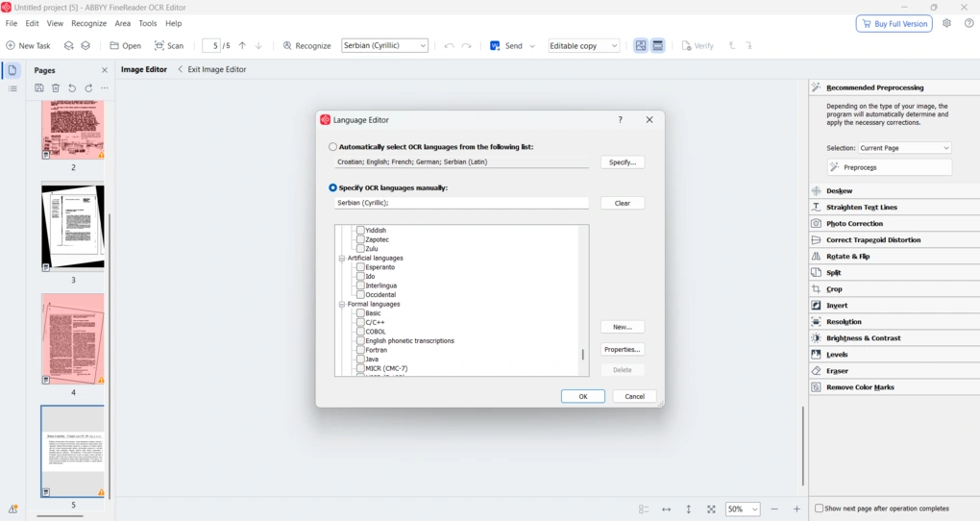Open the Edit menu
Screen dimensions: 980x521
(32, 23)
